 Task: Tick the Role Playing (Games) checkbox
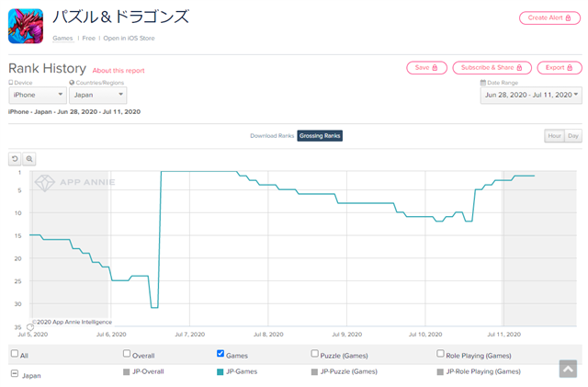(440, 354)
